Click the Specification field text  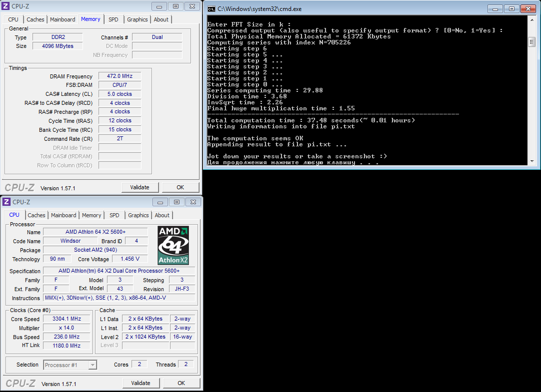click(x=119, y=271)
